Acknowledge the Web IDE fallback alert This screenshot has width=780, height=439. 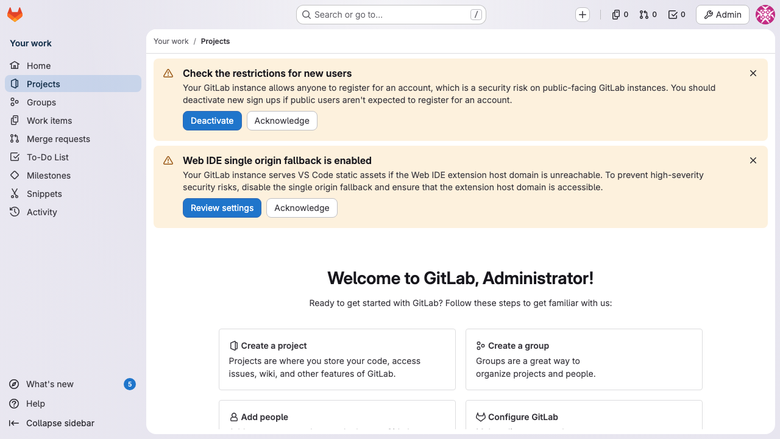(x=301, y=208)
